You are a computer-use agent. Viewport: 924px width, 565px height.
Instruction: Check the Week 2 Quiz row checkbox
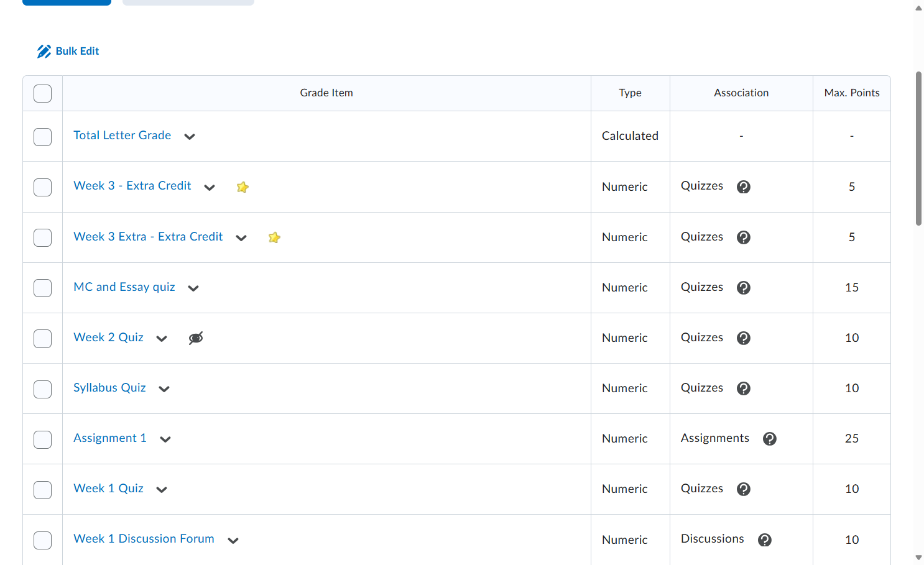point(42,339)
